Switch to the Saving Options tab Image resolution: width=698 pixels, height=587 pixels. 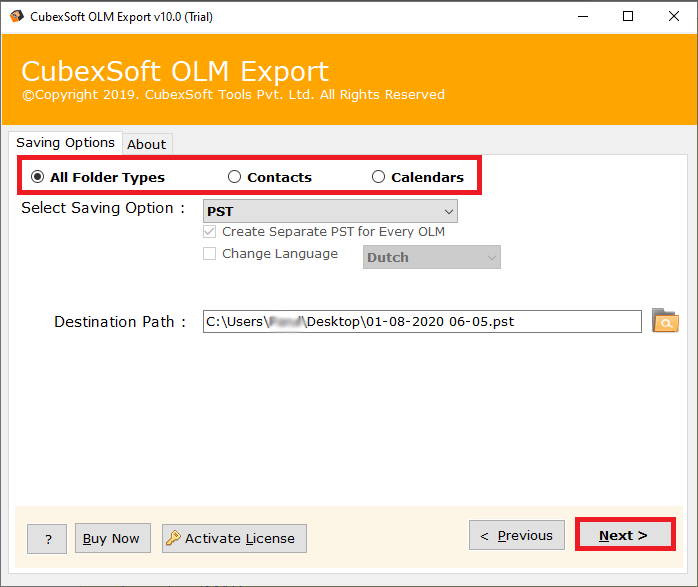coord(65,143)
